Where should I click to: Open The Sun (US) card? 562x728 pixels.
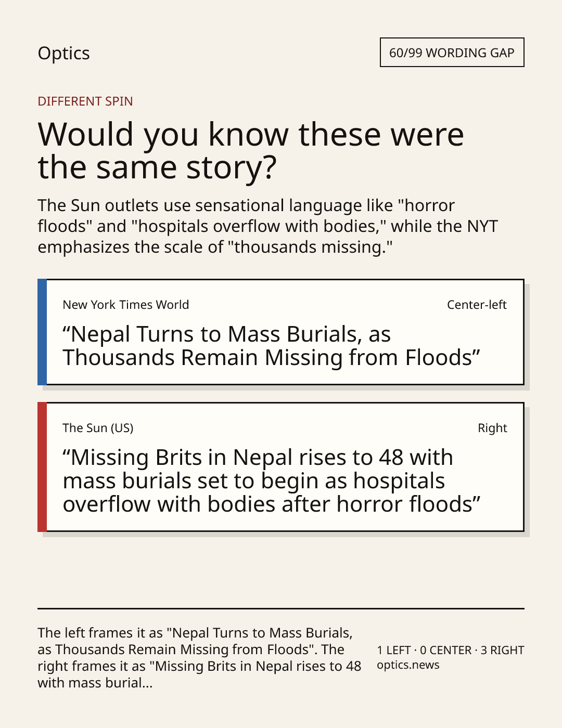point(281,467)
